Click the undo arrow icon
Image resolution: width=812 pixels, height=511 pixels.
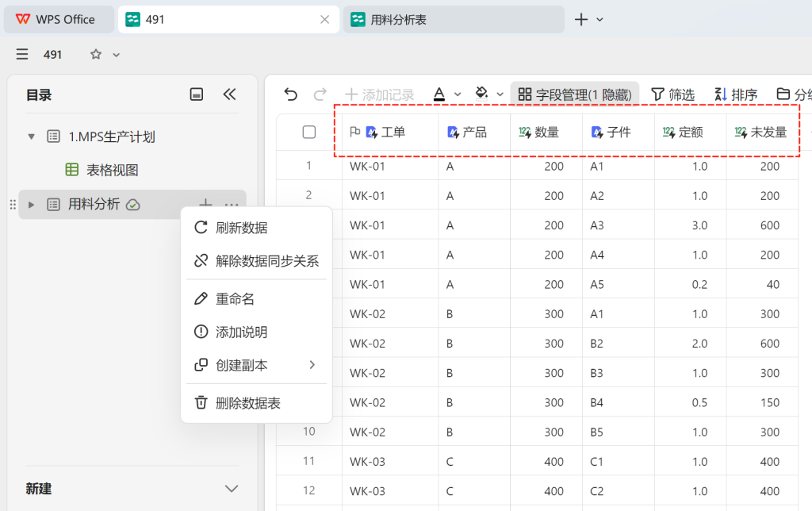coord(290,94)
